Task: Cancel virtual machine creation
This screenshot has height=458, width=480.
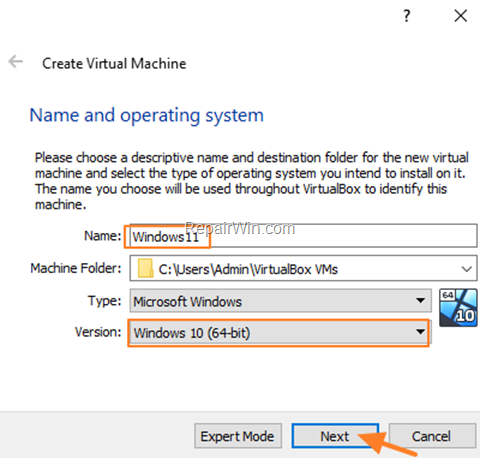Action: (432, 436)
